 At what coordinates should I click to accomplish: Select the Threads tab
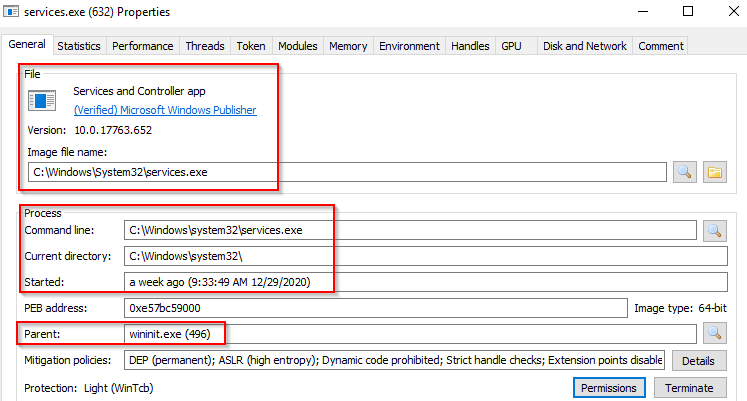click(205, 46)
